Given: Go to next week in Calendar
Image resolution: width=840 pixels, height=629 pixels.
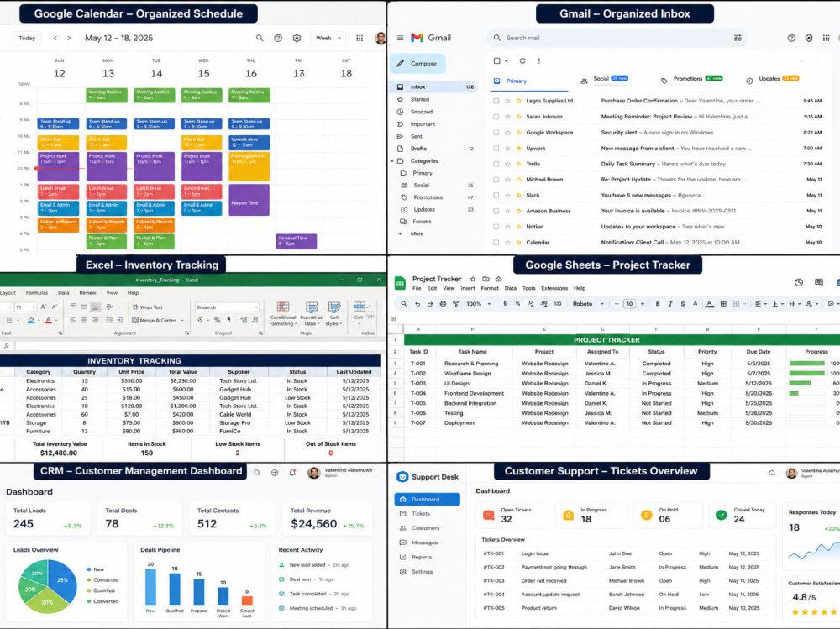Looking at the screenshot, I should [x=69, y=38].
